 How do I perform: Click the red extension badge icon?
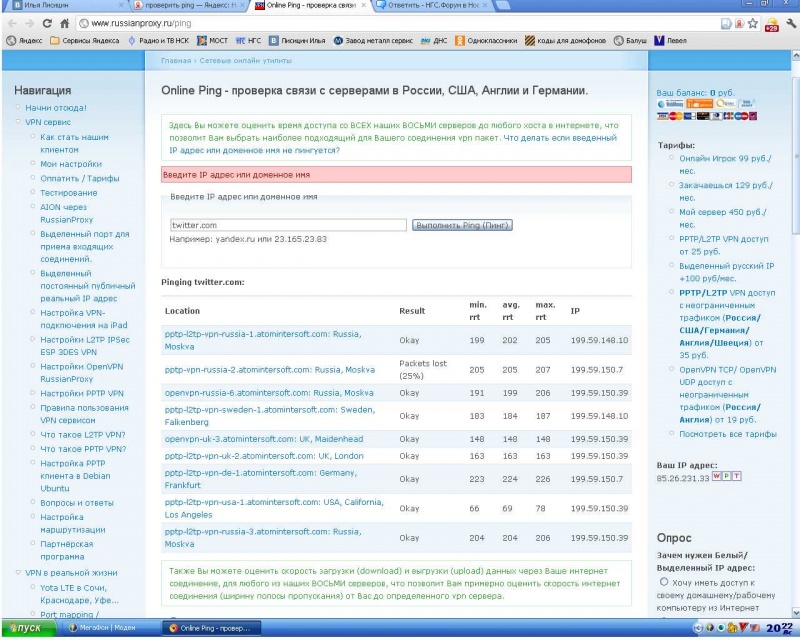click(x=770, y=23)
